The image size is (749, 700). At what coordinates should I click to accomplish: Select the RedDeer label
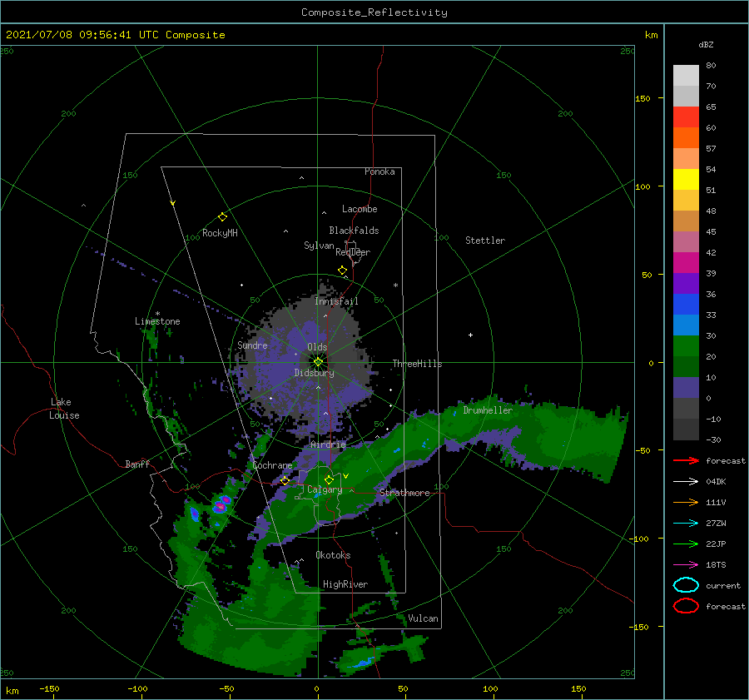(x=353, y=252)
